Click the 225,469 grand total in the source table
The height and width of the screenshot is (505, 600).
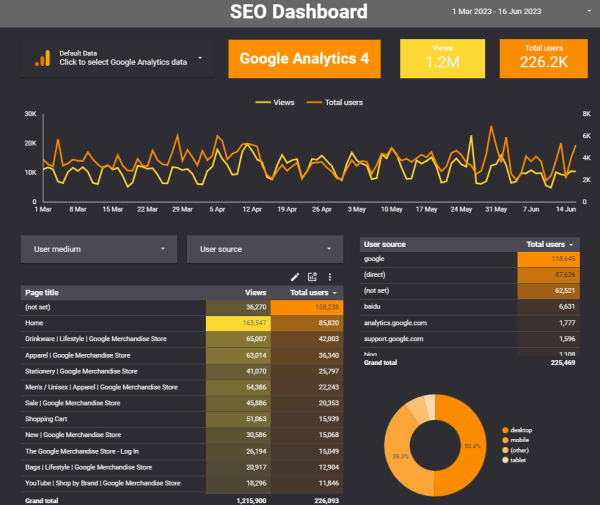[x=563, y=363]
